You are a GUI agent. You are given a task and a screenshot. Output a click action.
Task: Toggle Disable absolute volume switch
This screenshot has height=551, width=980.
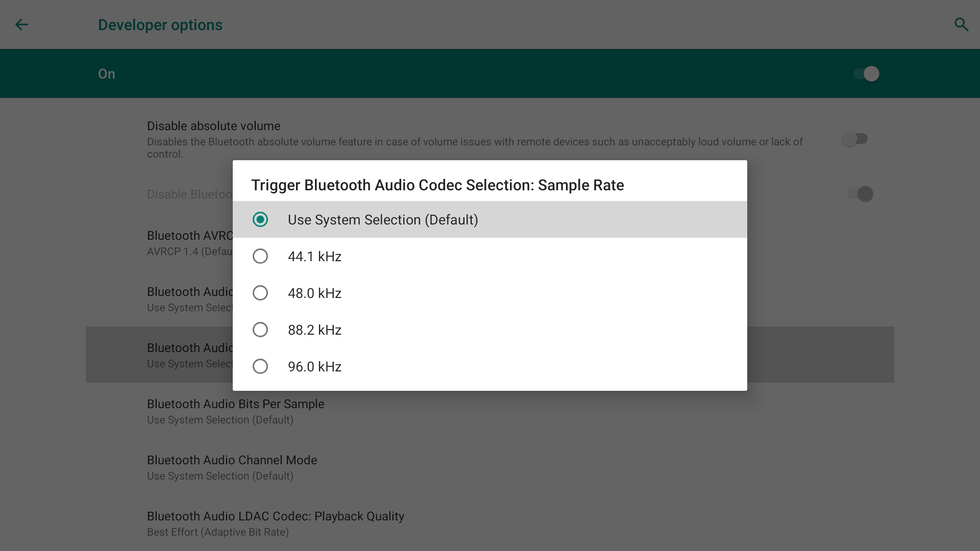855,139
